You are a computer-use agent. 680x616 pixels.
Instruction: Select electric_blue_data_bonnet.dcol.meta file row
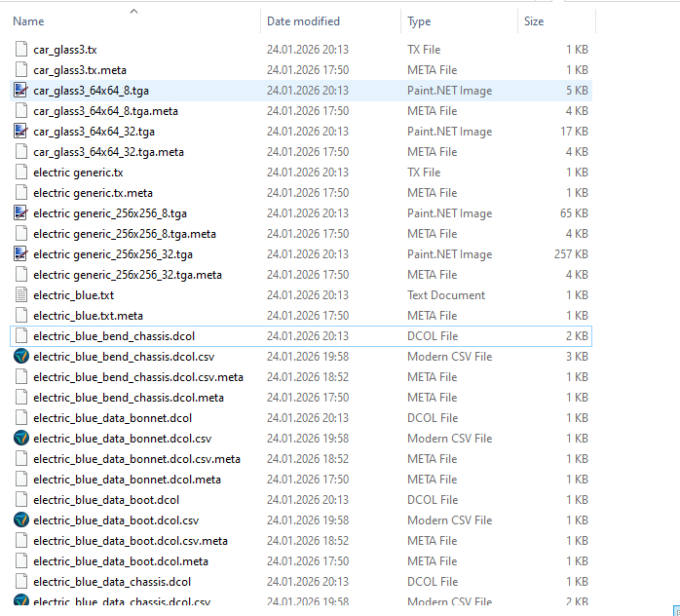(x=127, y=480)
